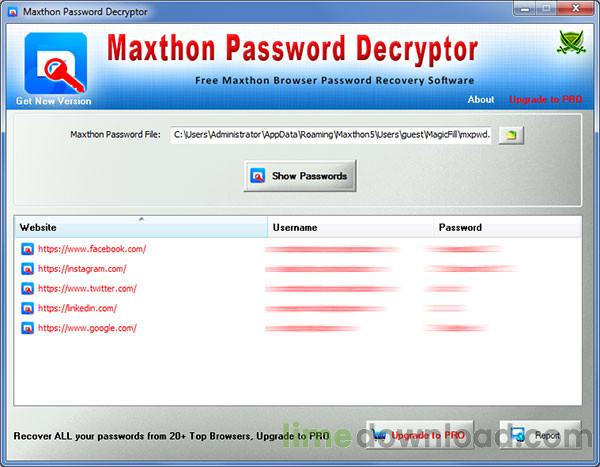The width and height of the screenshot is (600, 467).
Task: Click the twitter.com row icon
Action: tap(27, 289)
